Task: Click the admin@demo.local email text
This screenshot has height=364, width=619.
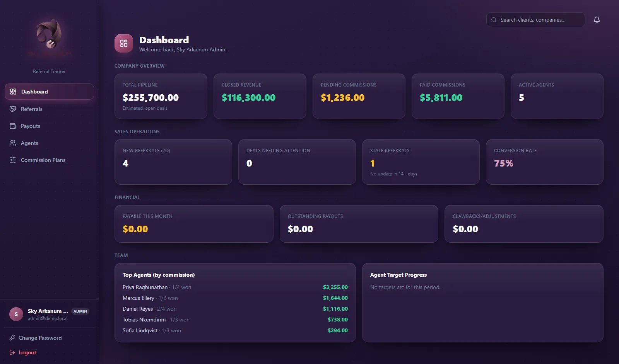Action: click(x=48, y=318)
